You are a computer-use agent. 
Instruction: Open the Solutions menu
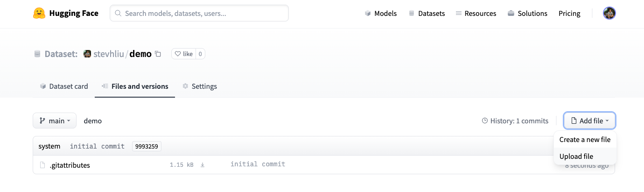tap(527, 14)
